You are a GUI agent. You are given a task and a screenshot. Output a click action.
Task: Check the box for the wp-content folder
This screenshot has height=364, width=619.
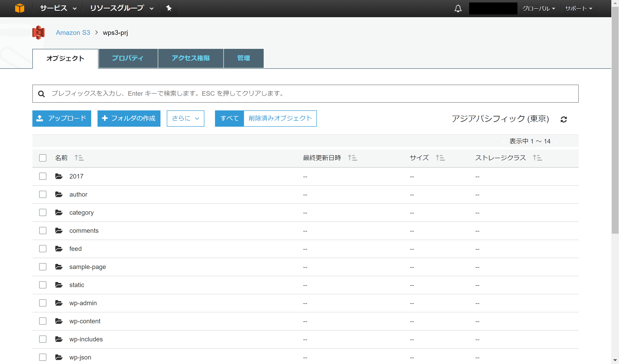[x=43, y=321]
